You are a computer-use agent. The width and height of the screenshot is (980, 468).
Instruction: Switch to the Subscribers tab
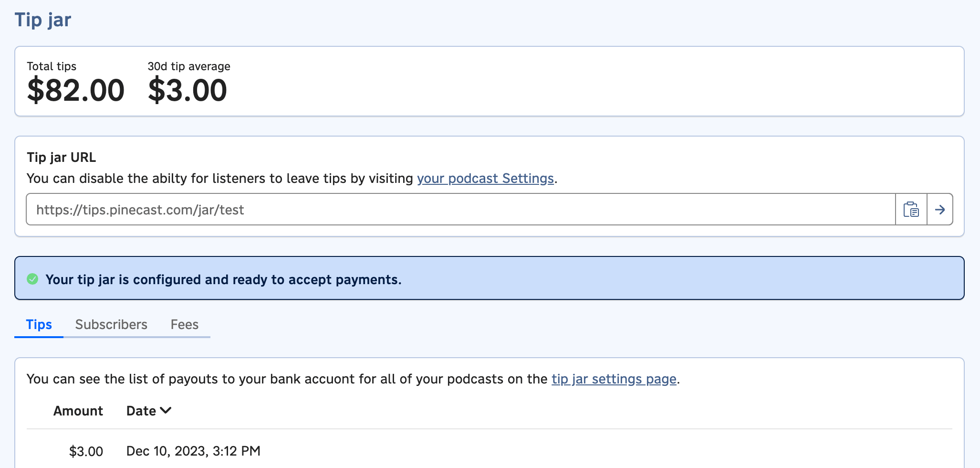[111, 325]
